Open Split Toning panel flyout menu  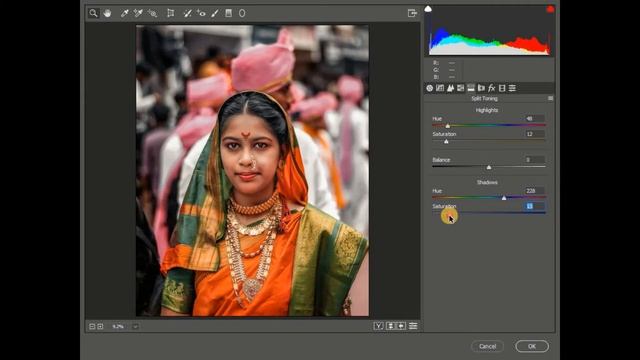(550, 98)
